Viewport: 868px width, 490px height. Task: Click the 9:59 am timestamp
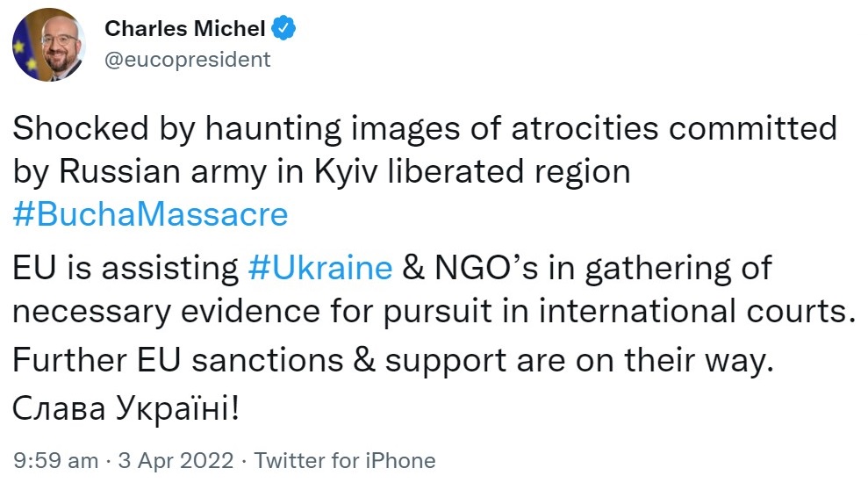click(56, 461)
